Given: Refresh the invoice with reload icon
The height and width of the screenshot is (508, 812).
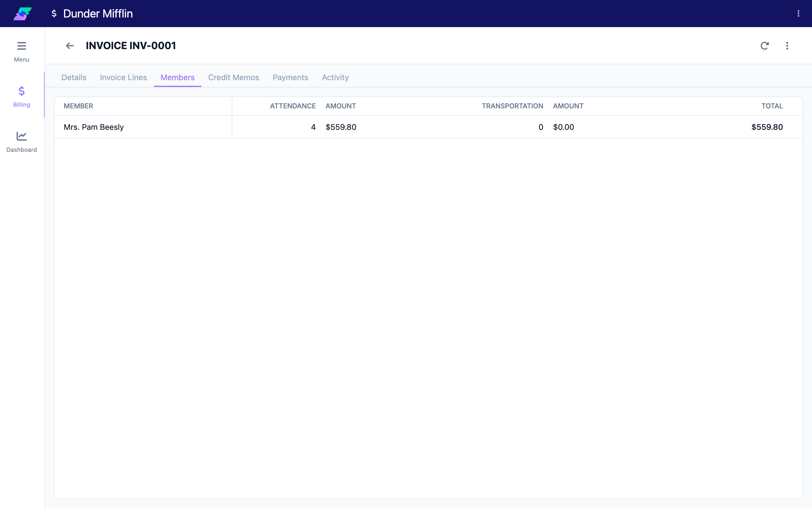Looking at the screenshot, I should 765,46.
